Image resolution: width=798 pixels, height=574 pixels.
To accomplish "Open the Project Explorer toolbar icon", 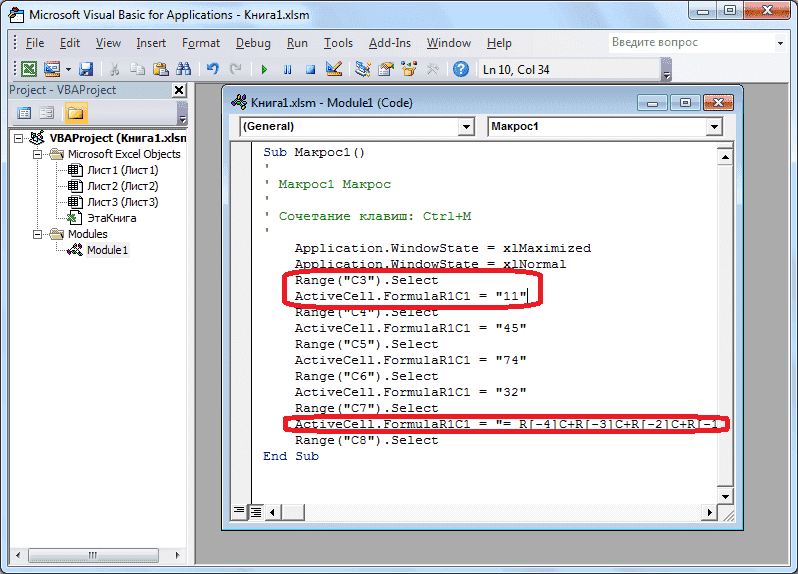I will [362, 70].
